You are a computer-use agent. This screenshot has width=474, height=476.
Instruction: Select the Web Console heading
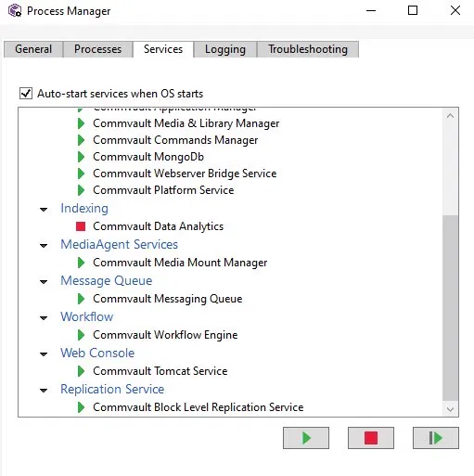click(97, 354)
